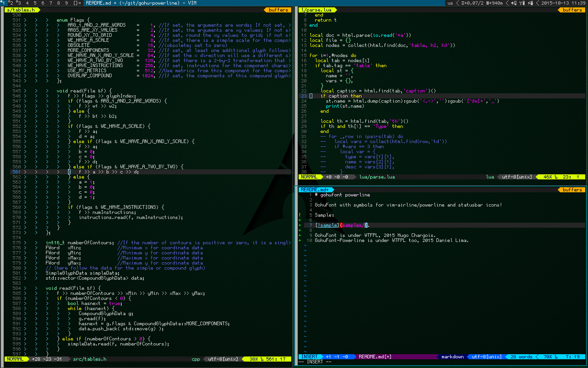Click the yellow '!' gutter sign beside Sample line
This screenshot has height=368, width=588.
coord(300,215)
